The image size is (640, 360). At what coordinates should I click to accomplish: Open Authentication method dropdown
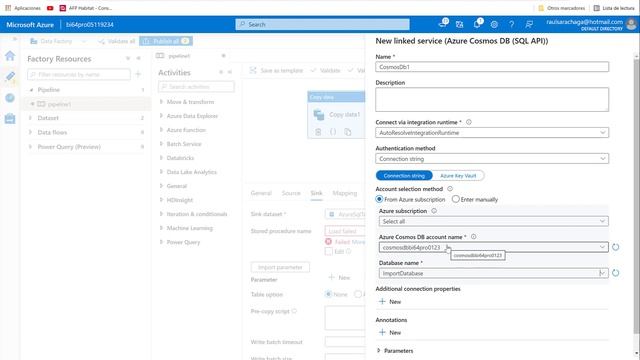(x=492, y=158)
